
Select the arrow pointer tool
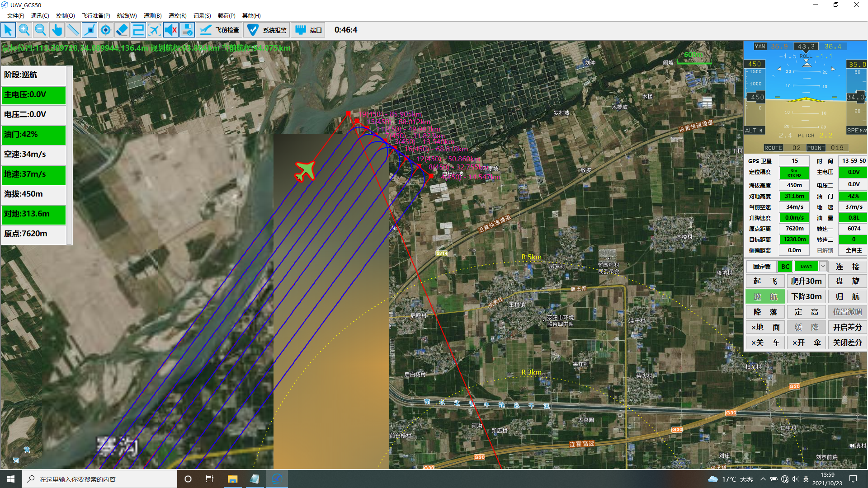(8, 30)
